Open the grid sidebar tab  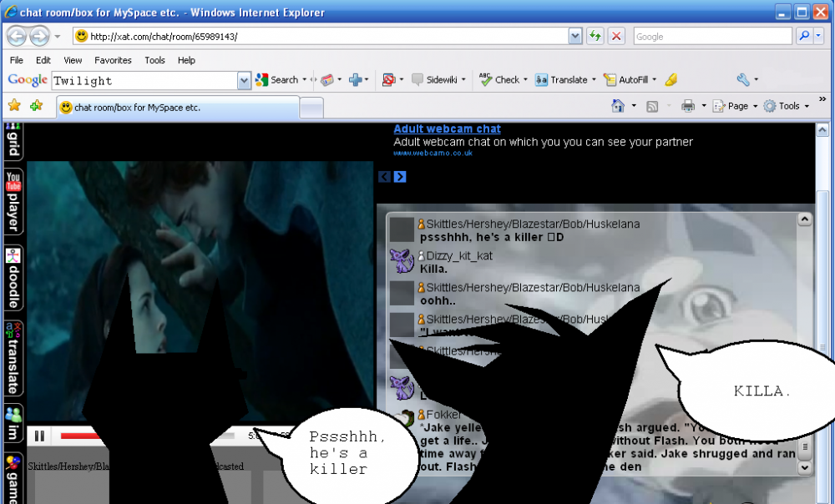(x=13, y=141)
